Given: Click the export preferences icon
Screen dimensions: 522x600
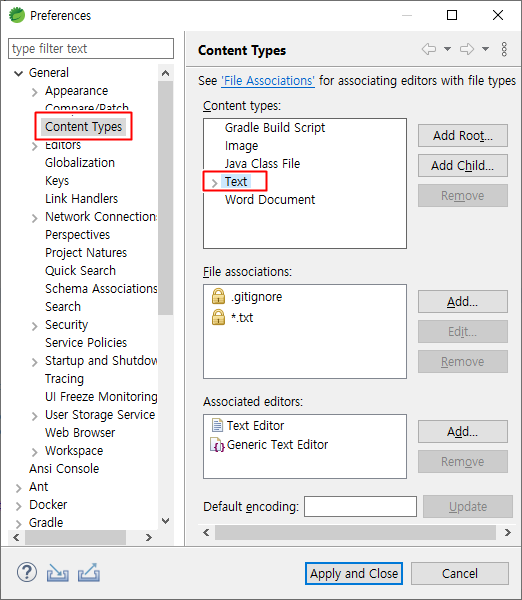Looking at the screenshot, I should tap(89, 573).
